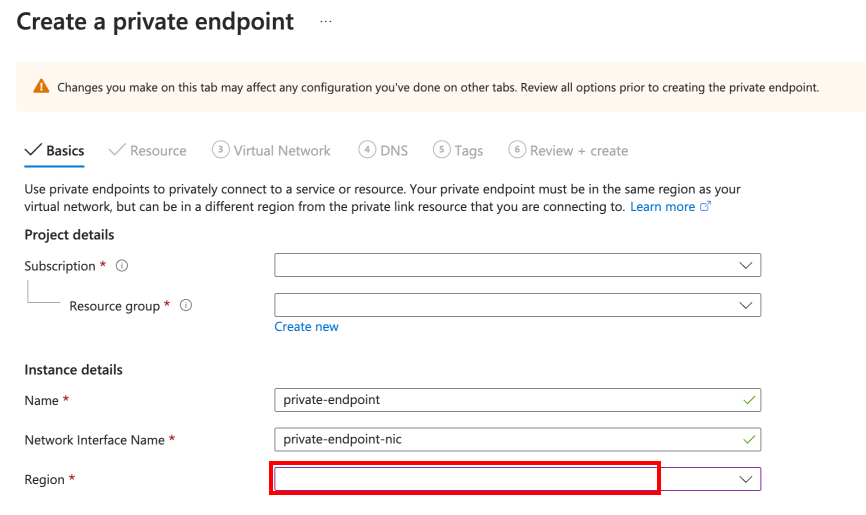Image resolution: width=866 pixels, height=515 pixels.
Task: Click the Subscription info icon
Action: (122, 266)
